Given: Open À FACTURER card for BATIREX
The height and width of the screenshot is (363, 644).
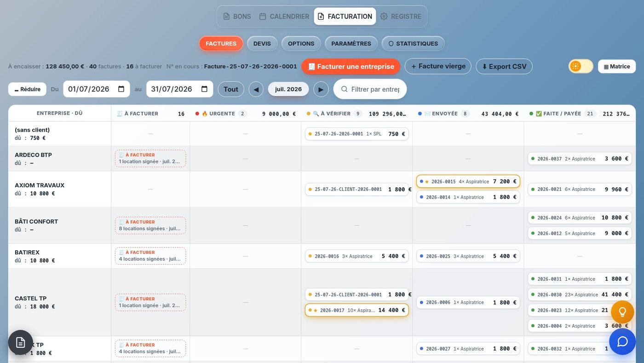Looking at the screenshot, I should (150, 256).
